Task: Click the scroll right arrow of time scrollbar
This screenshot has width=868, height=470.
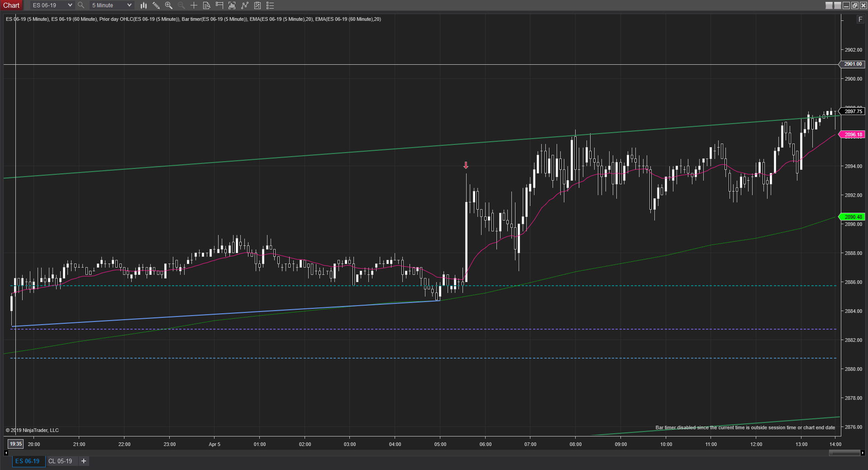Action: 863,453
